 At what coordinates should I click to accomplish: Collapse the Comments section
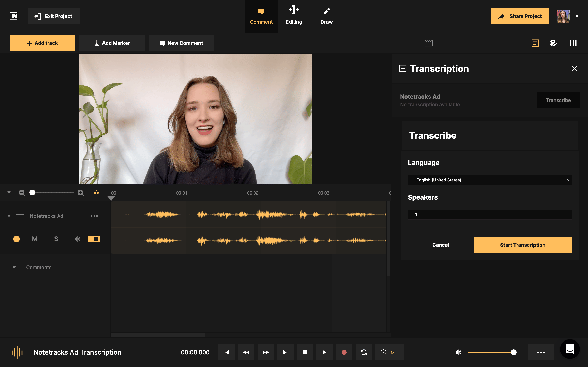click(x=14, y=267)
